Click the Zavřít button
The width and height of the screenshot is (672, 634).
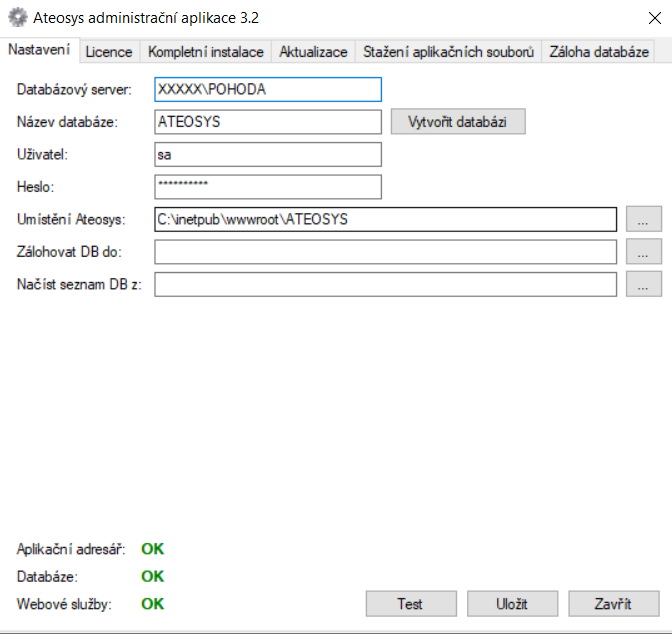coord(613,604)
